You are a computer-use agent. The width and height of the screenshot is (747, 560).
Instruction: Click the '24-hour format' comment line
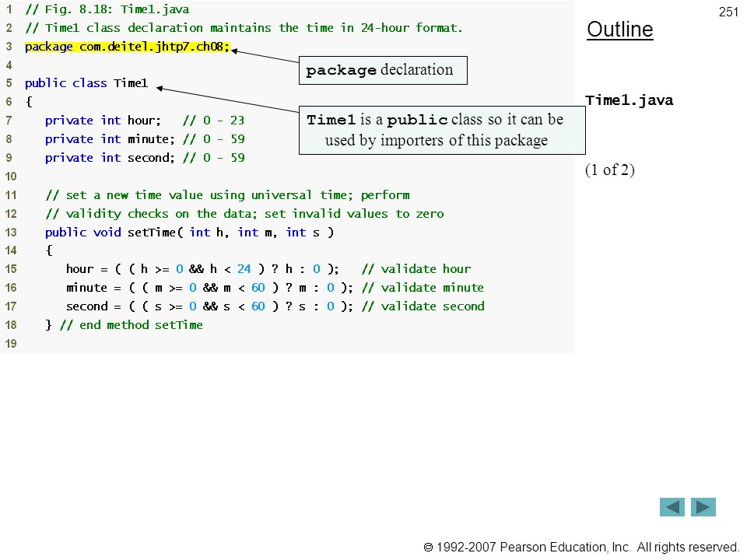pos(244,28)
